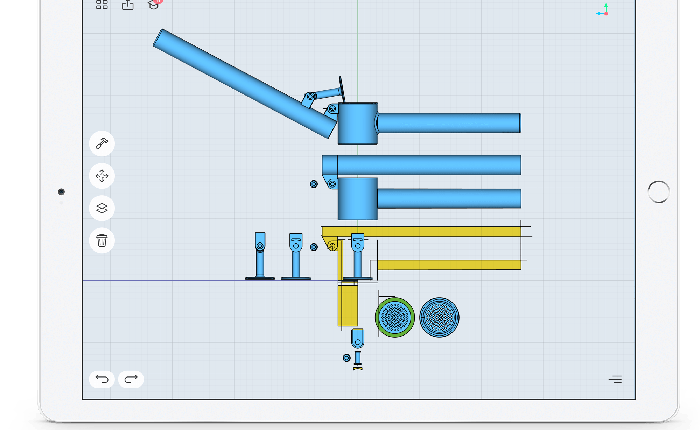Viewport: 700px width, 430px height.
Task: Select the blue tube attached to upper hub
Action: 449,123
